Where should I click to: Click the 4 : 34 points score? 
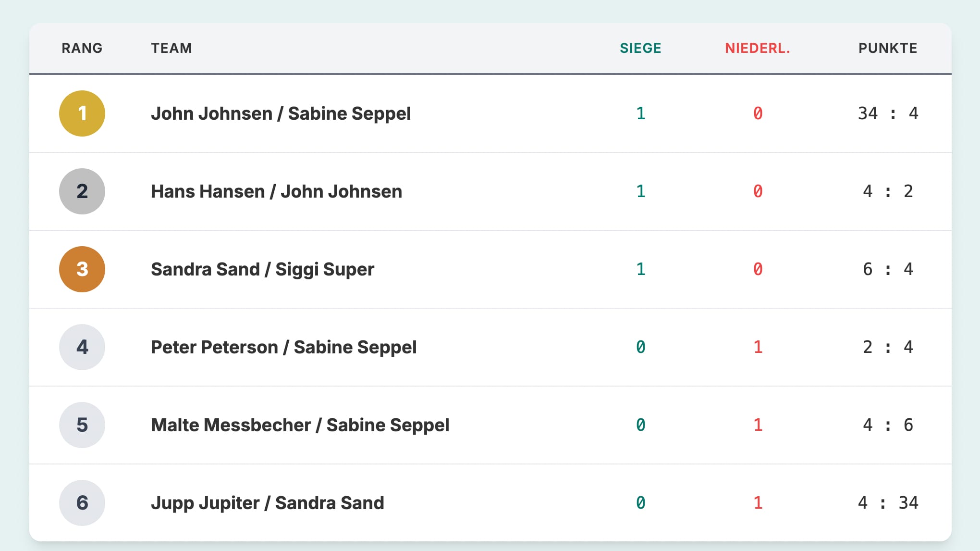(x=888, y=503)
